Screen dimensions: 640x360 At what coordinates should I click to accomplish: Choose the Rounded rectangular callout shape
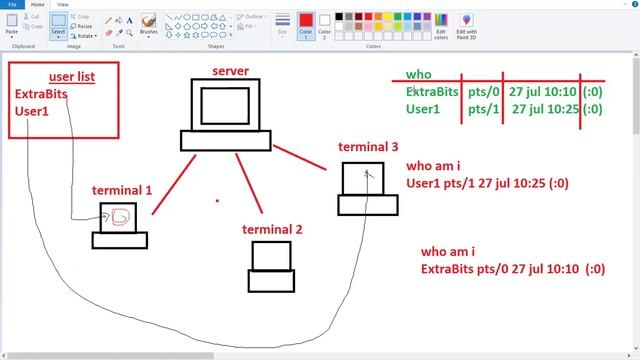tap(205, 35)
